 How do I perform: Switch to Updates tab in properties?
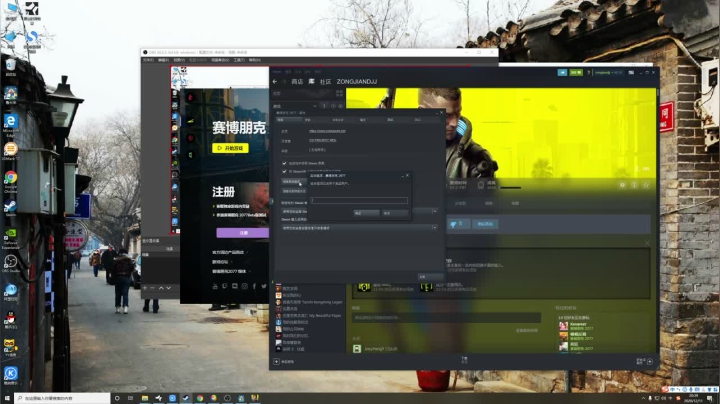(308, 120)
